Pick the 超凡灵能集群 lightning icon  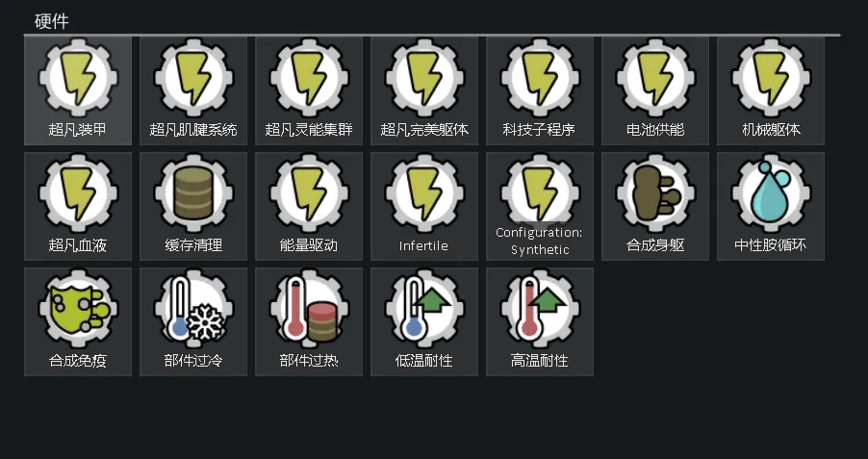[309, 79]
